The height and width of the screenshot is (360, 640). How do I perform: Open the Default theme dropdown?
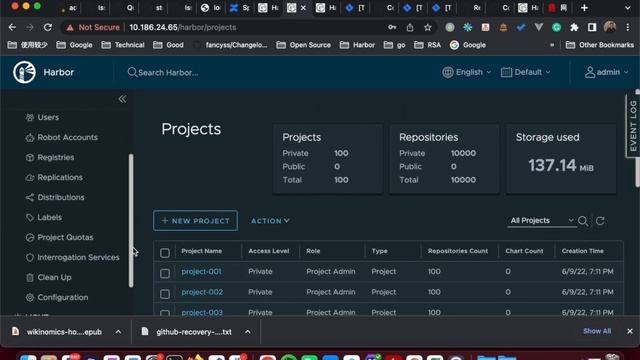(526, 72)
